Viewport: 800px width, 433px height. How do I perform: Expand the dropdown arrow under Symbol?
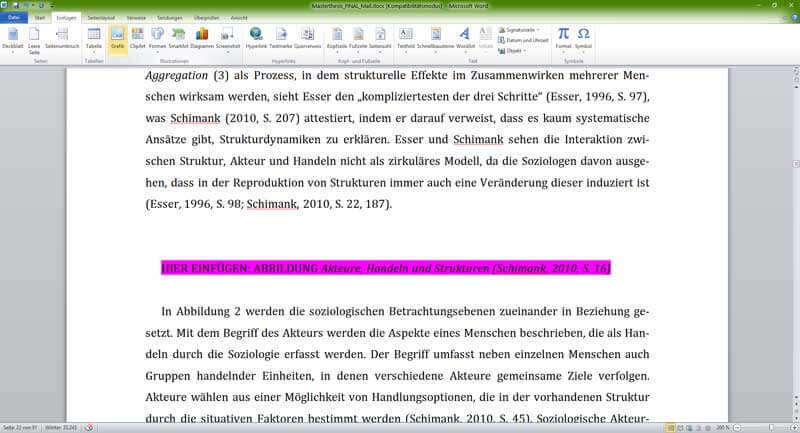(583, 52)
